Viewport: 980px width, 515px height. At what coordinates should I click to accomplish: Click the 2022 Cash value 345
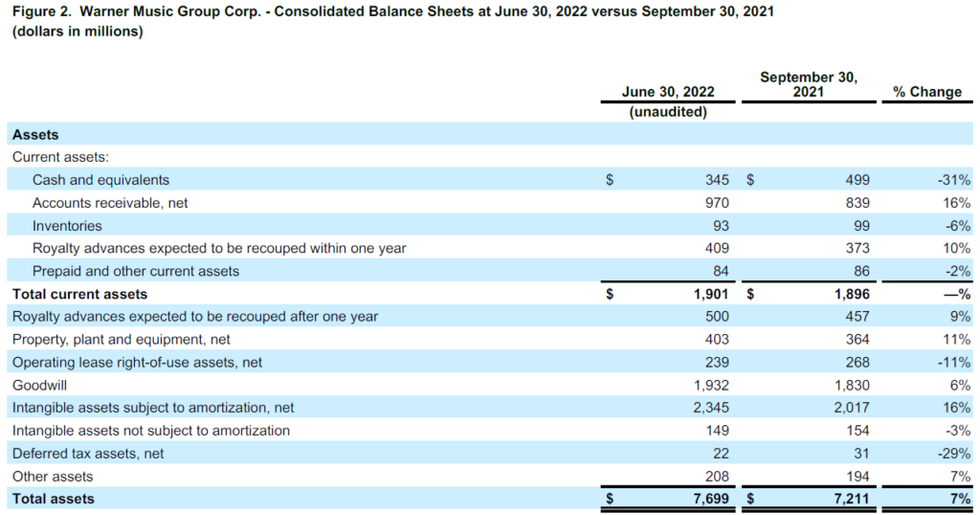point(717,180)
